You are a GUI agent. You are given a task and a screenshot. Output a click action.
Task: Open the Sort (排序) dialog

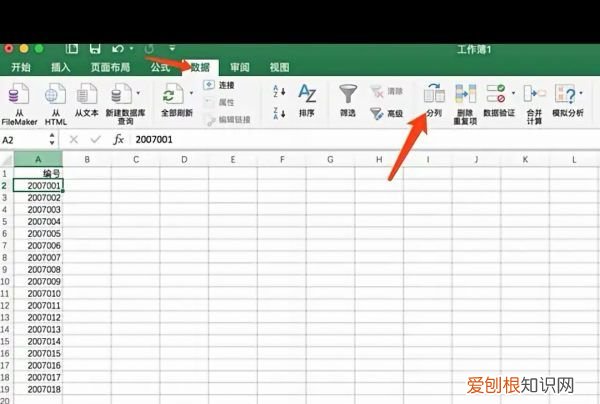coord(307,100)
